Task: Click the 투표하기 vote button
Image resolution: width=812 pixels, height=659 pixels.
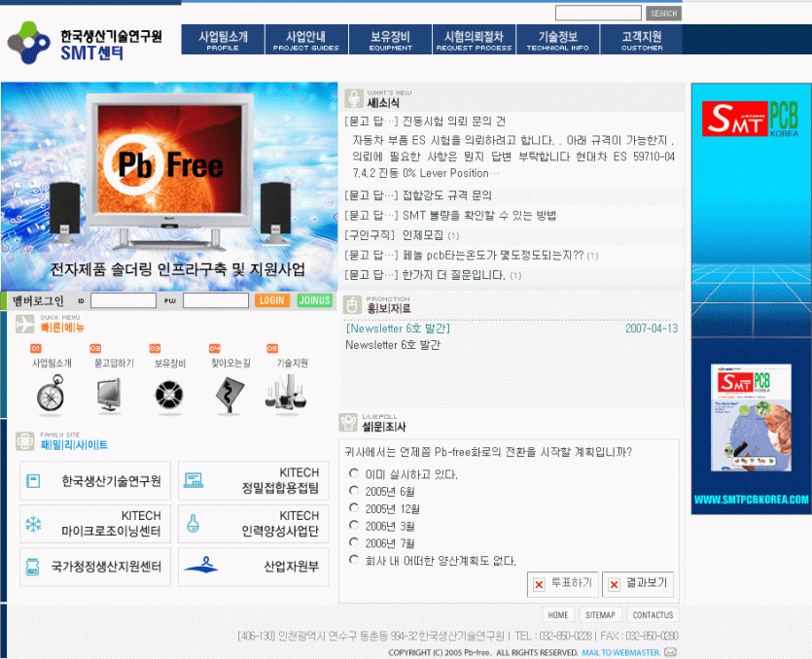Action: coord(561,584)
